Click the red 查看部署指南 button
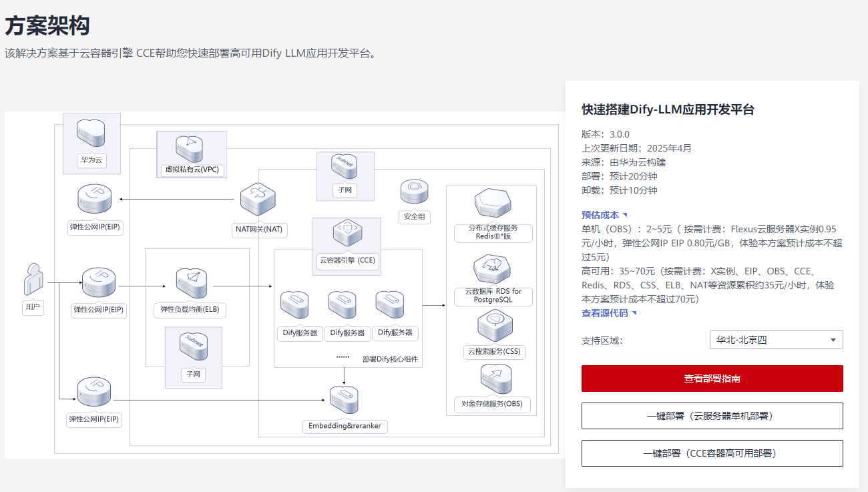Viewport: 868px width, 492px height. [x=712, y=379]
